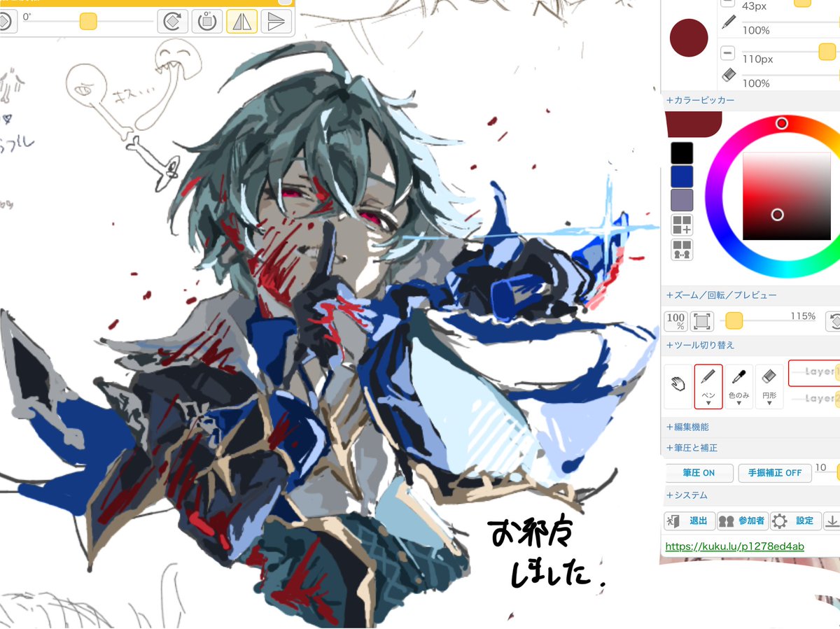Click the hue ring selector handle
The height and width of the screenshot is (629, 840).
point(782,124)
